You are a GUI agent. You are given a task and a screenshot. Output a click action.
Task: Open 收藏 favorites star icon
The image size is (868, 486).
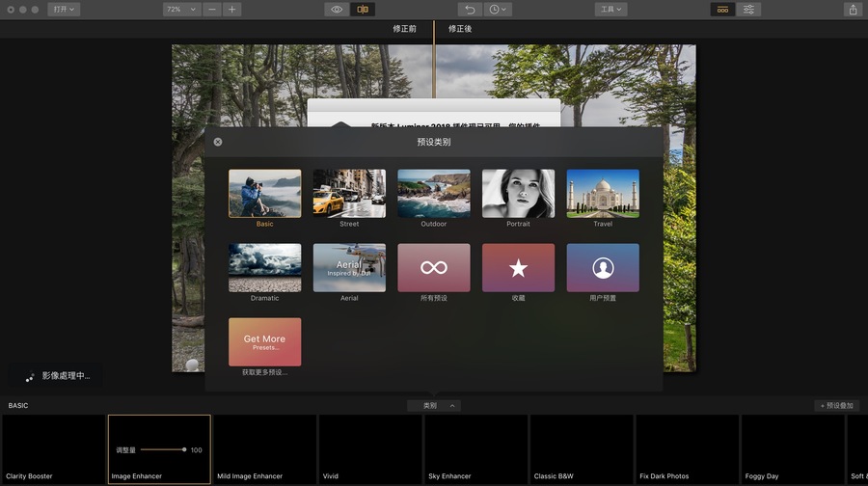pyautogui.click(x=518, y=267)
